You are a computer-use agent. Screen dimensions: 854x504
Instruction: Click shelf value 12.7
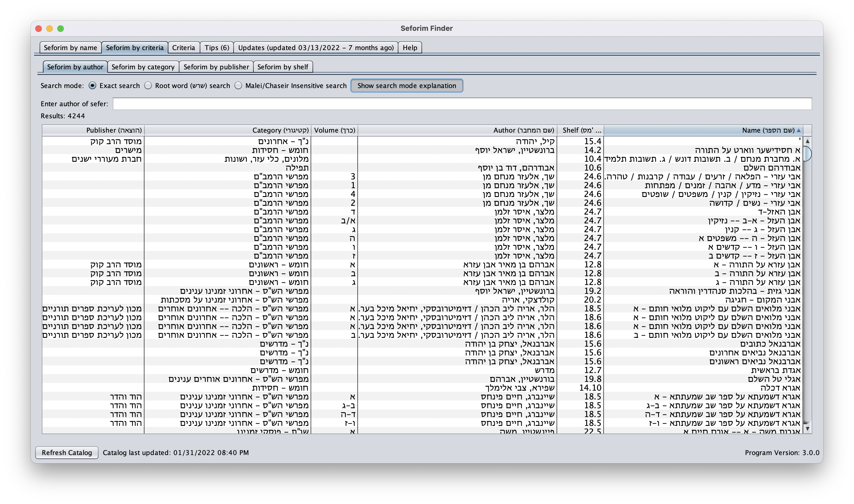tap(593, 370)
